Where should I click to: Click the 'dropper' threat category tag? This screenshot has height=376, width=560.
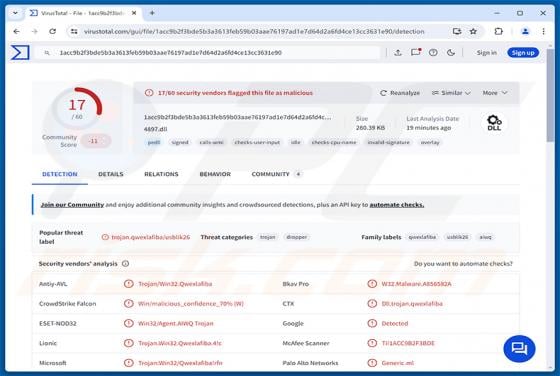pos(296,237)
